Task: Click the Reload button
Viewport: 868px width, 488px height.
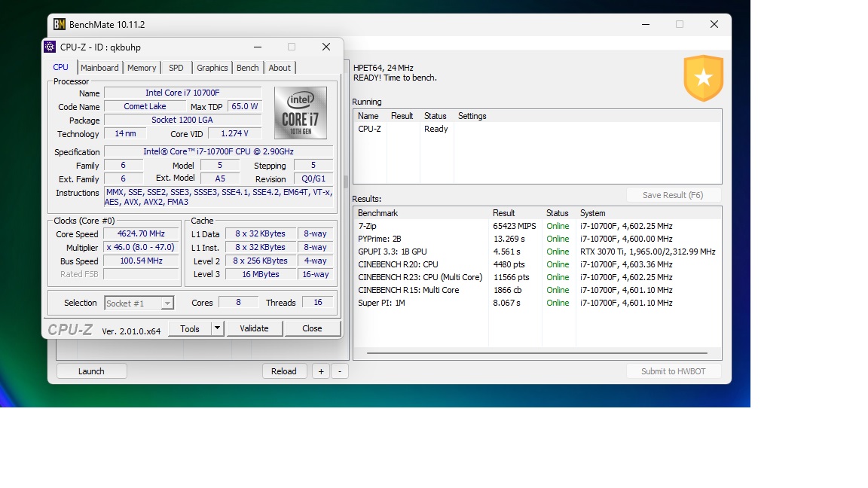Action: click(284, 371)
